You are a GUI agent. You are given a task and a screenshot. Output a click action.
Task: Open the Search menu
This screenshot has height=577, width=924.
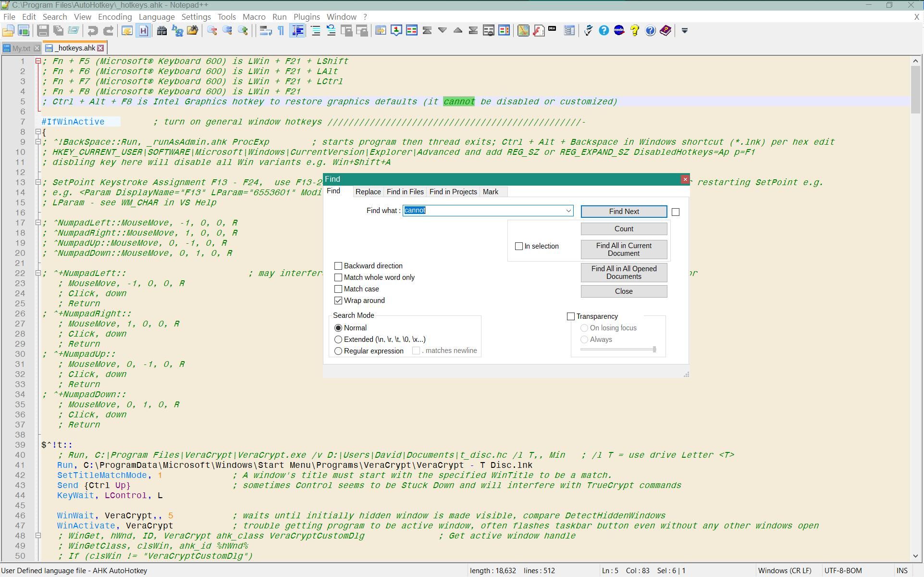55,17
